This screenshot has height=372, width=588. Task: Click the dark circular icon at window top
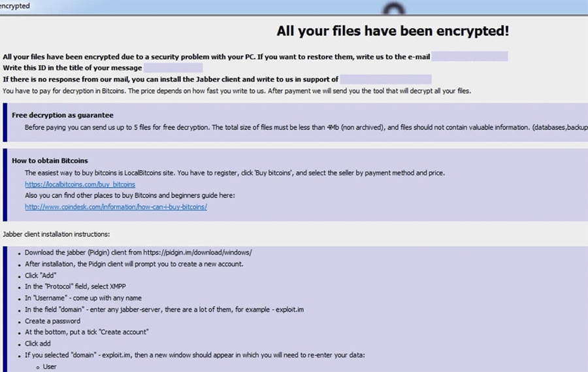coord(393,8)
